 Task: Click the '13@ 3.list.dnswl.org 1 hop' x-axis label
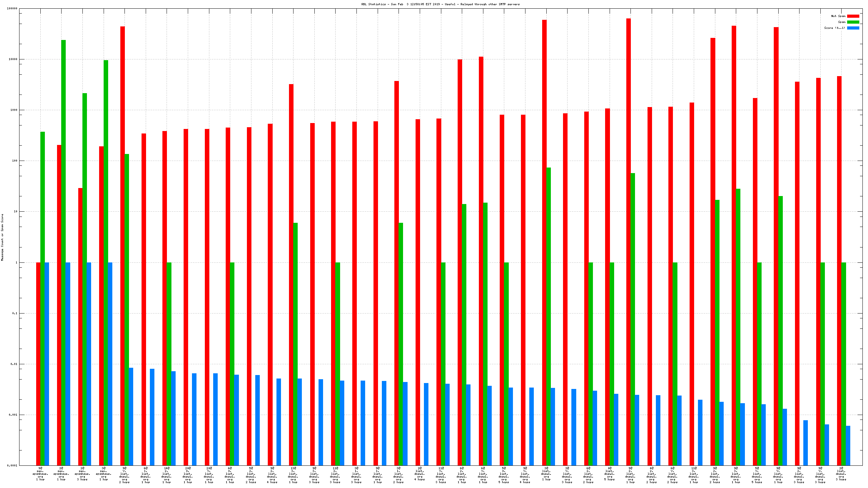pyautogui.click(x=293, y=475)
